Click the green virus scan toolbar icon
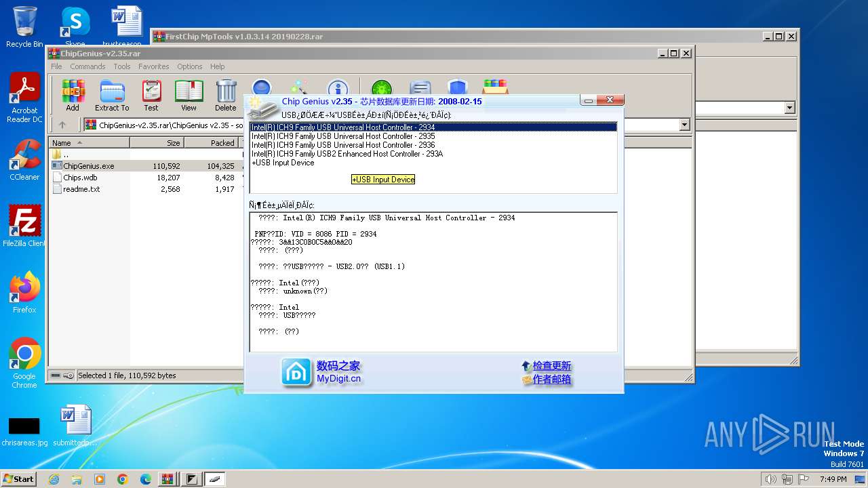Image resolution: width=868 pixels, height=488 pixels. pyautogui.click(x=382, y=89)
